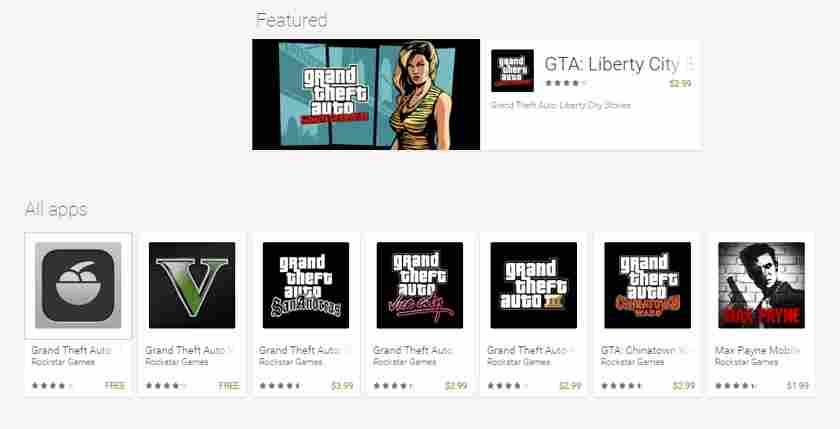Click the Max Payne Mobile title text
This screenshot has height=429, width=840.
(757, 350)
